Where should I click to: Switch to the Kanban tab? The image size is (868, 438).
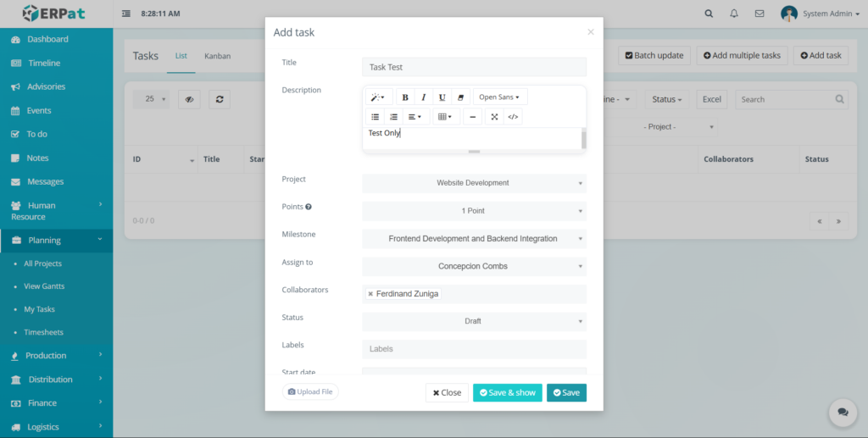point(218,56)
